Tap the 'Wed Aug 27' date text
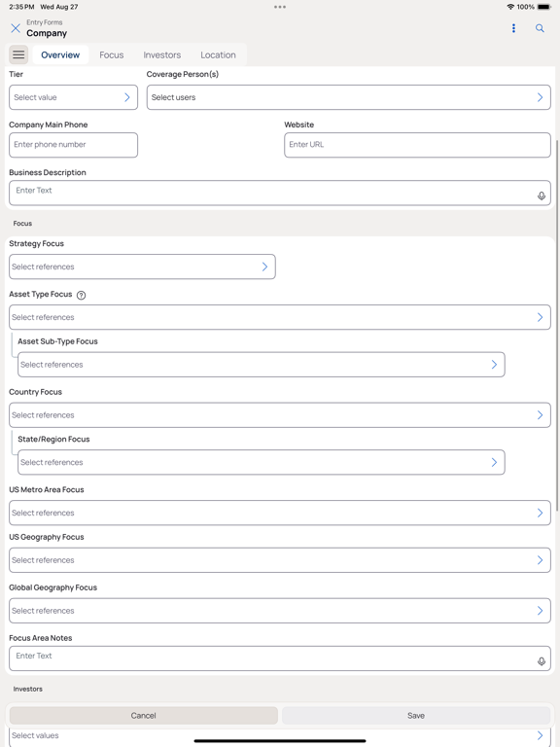 (59, 7)
